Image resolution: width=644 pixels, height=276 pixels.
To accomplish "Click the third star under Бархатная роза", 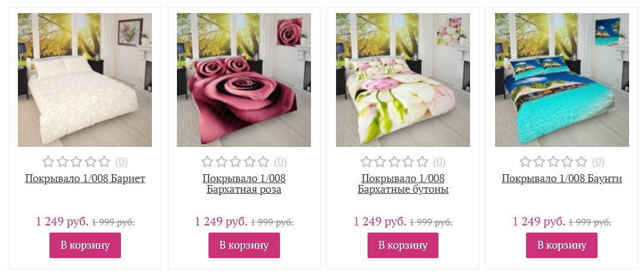I will [x=235, y=162].
